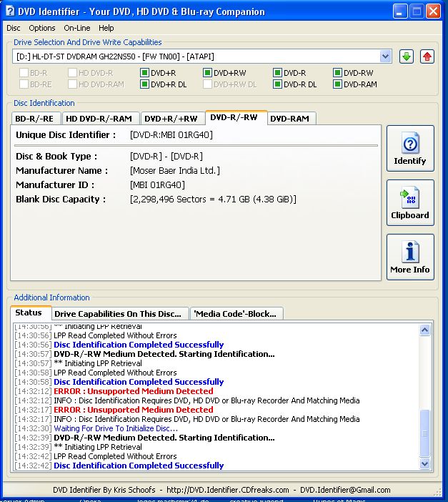The height and width of the screenshot is (502, 448).
Task: Open the Disc menu
Action: (13, 28)
